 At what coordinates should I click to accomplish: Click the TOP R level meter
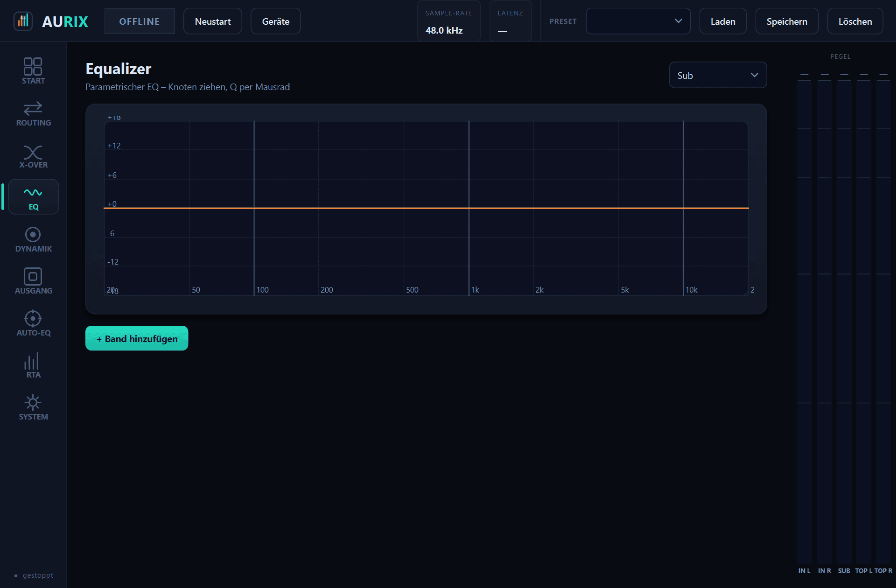click(883, 322)
